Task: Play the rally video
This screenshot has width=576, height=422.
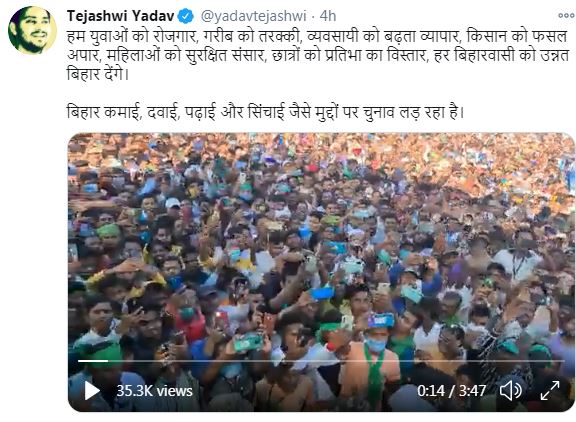Action: pos(92,390)
